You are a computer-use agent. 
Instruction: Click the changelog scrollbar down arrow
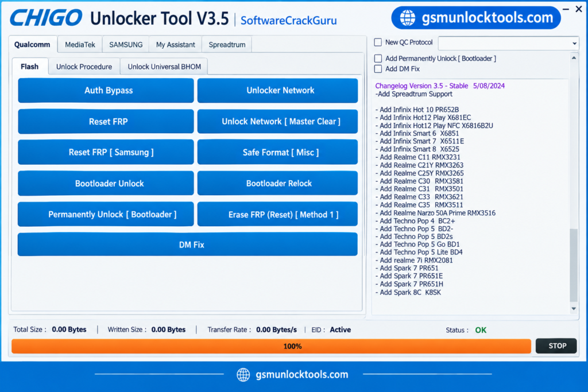(x=574, y=309)
